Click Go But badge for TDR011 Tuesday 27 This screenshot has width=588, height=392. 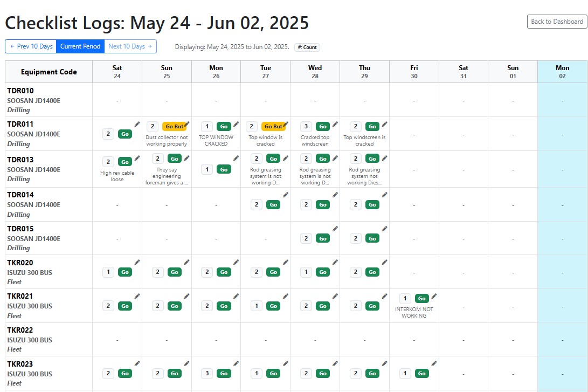tap(273, 127)
